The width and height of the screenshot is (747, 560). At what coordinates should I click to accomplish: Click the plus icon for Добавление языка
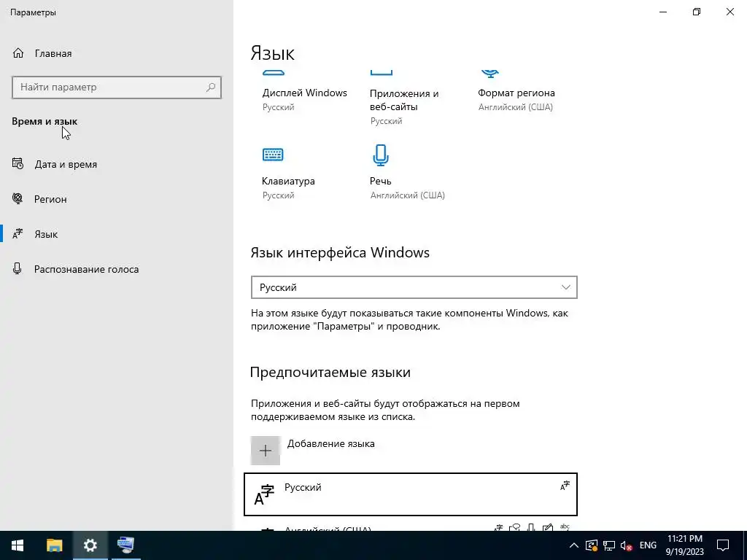click(x=266, y=451)
